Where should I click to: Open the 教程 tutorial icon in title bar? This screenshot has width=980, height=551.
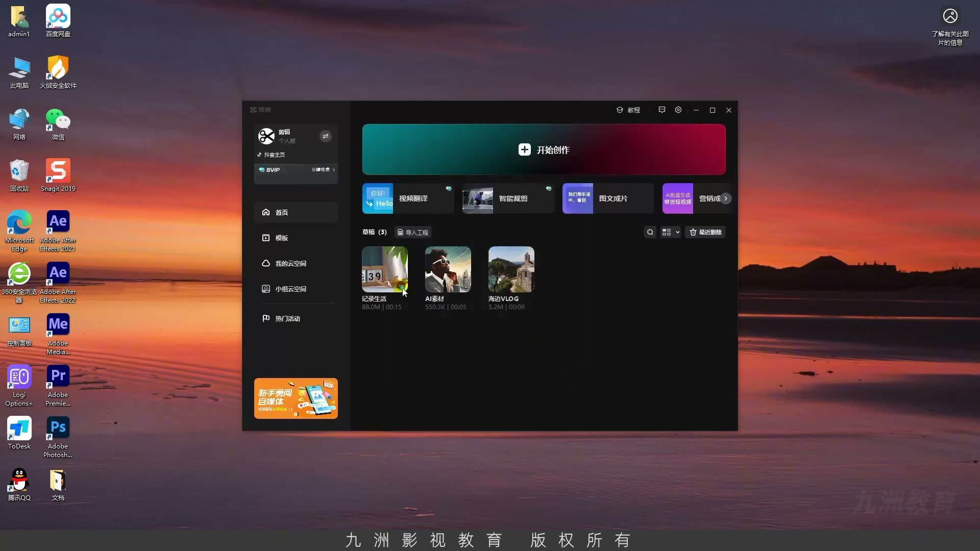[x=620, y=110]
